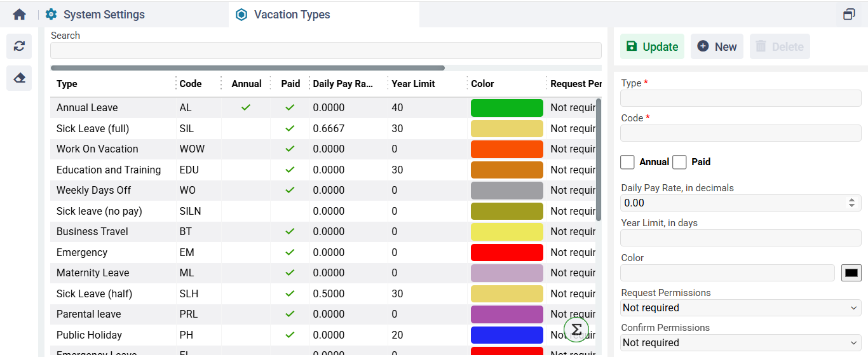
Task: Click the refresh icon in left sidebar
Action: pos(19,46)
